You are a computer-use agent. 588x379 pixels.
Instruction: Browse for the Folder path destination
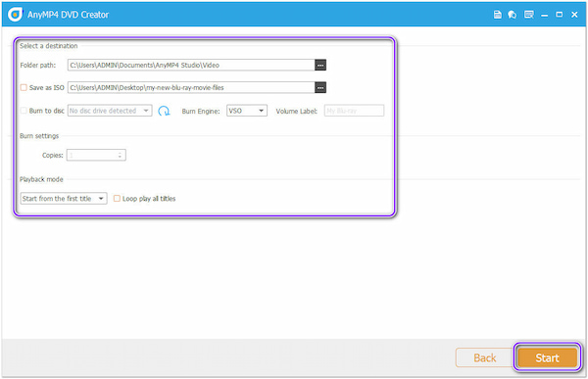point(320,65)
